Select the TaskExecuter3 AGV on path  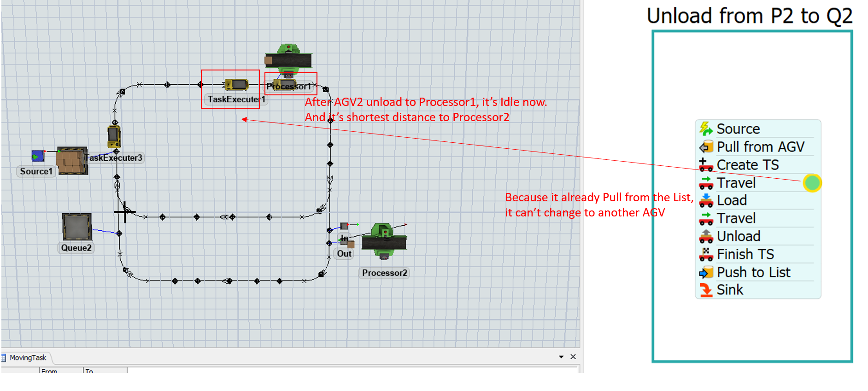(x=114, y=136)
